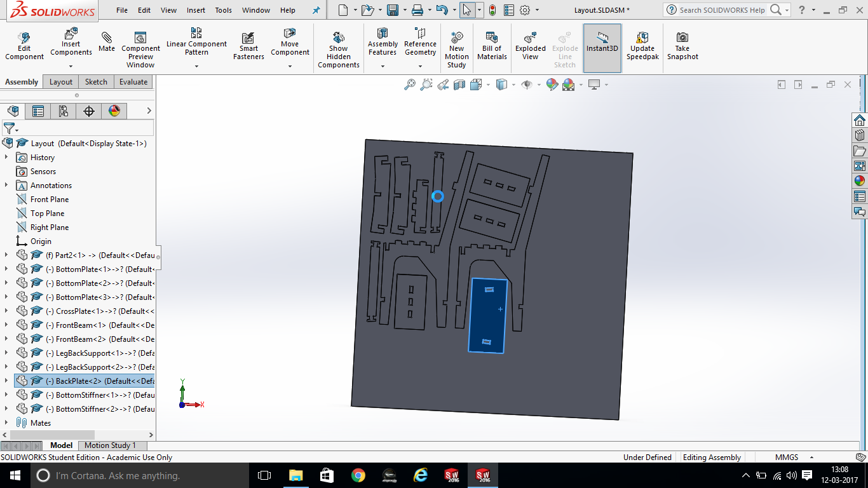Viewport: 868px width, 488px height.
Task: Open the Move Component dropdown
Action: coord(290,66)
